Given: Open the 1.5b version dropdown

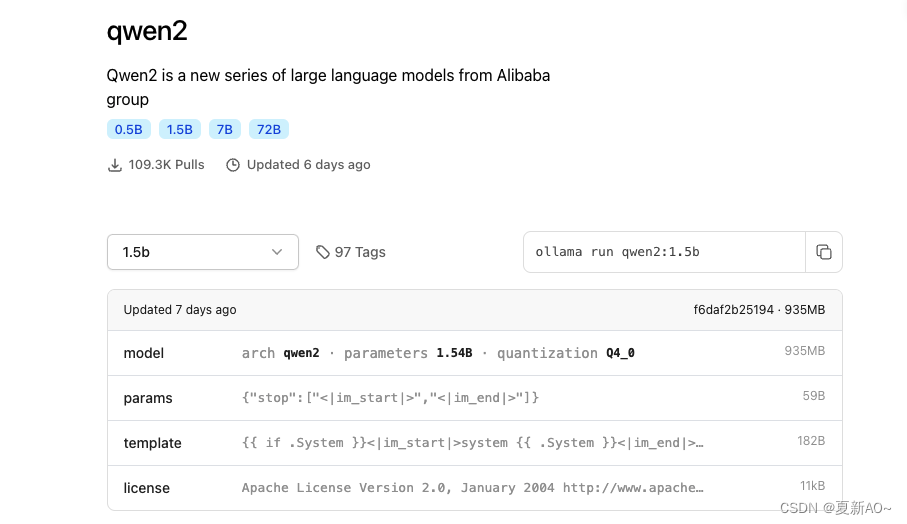Looking at the screenshot, I should click(x=203, y=252).
